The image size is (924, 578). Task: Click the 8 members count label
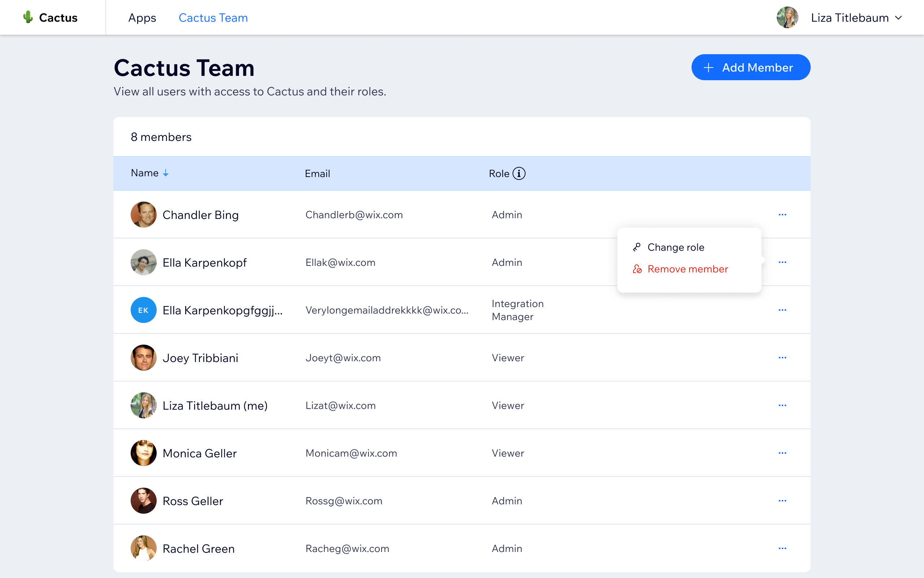tap(161, 137)
